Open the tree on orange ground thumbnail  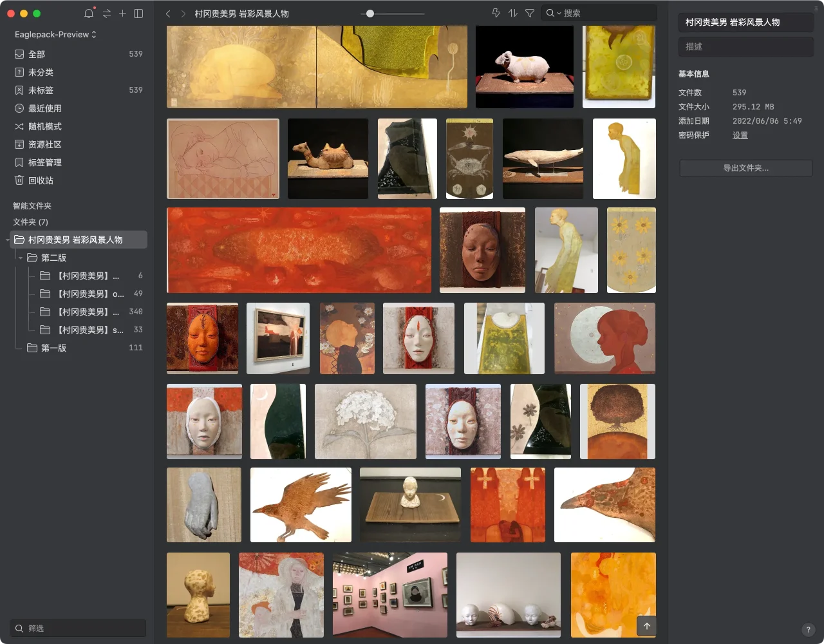coord(617,421)
